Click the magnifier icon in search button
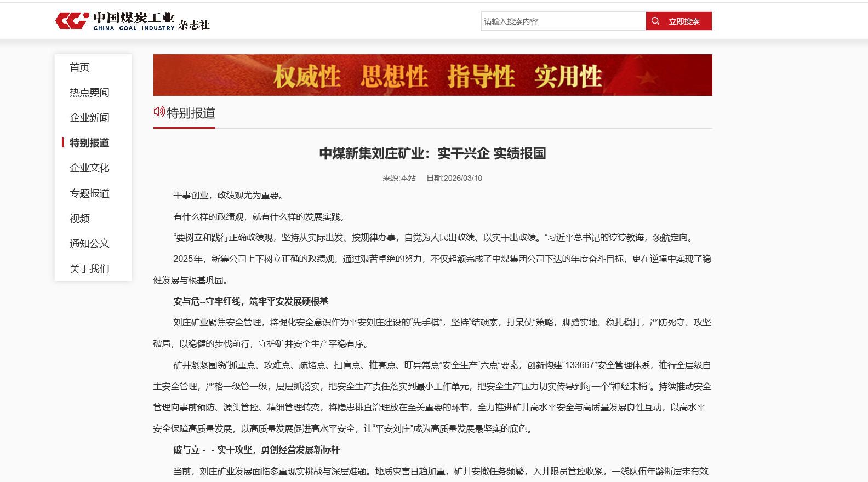 (x=655, y=21)
